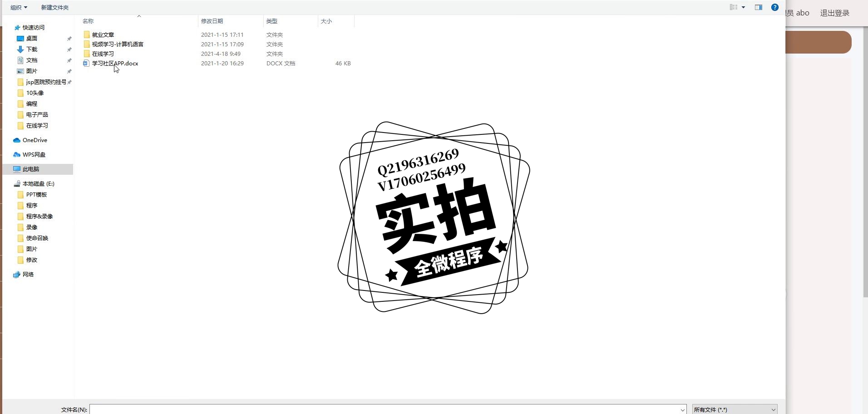Select the 在线学习 folder icon in file list

pyautogui.click(x=87, y=54)
